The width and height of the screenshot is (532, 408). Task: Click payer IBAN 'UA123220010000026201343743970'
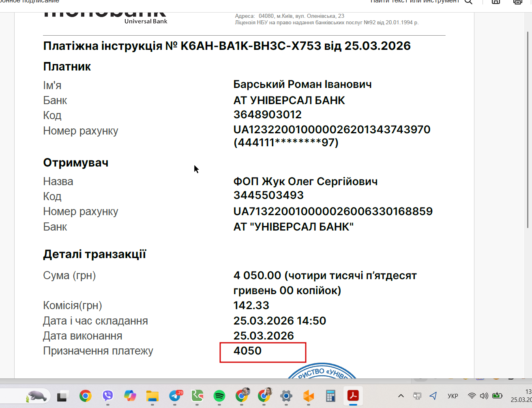click(x=332, y=130)
